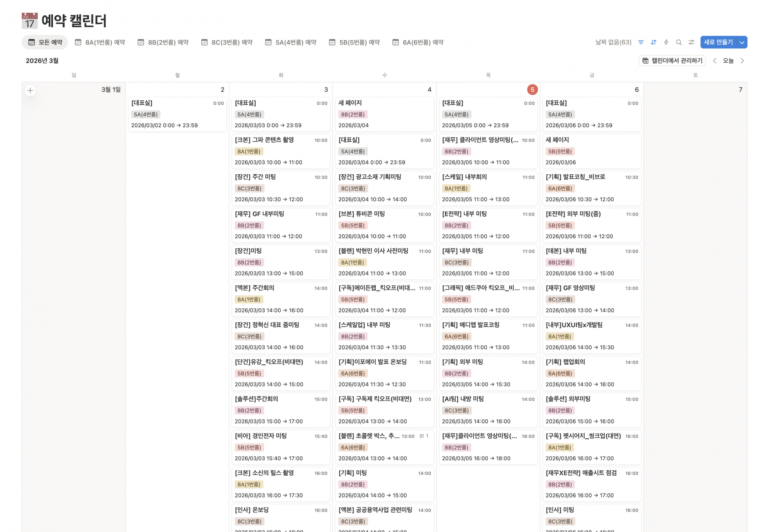Click 캘린더에서 관리하기 button
761x532 pixels.
pyautogui.click(x=672, y=61)
